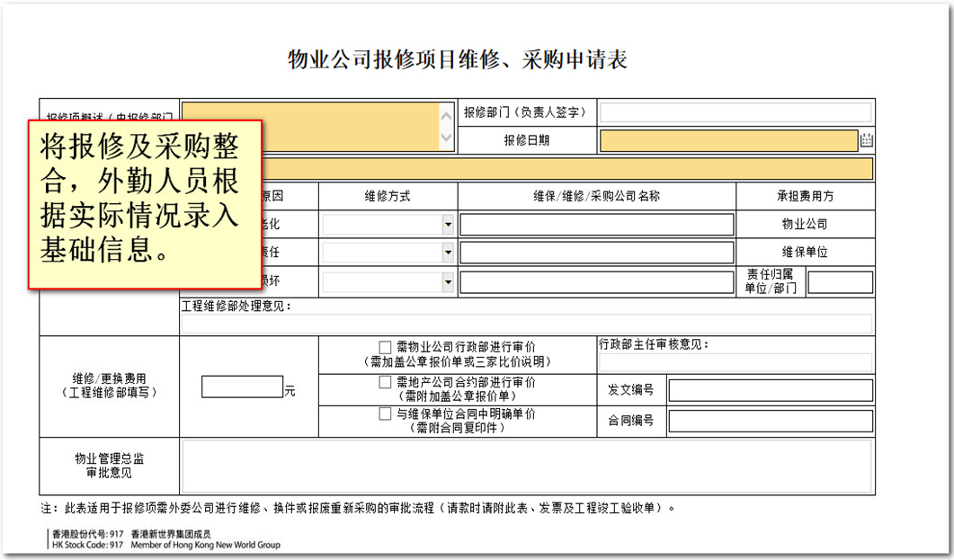Click scroll up arrow in 报修项概述 textarea
This screenshot has height=560, width=954.
click(x=446, y=116)
